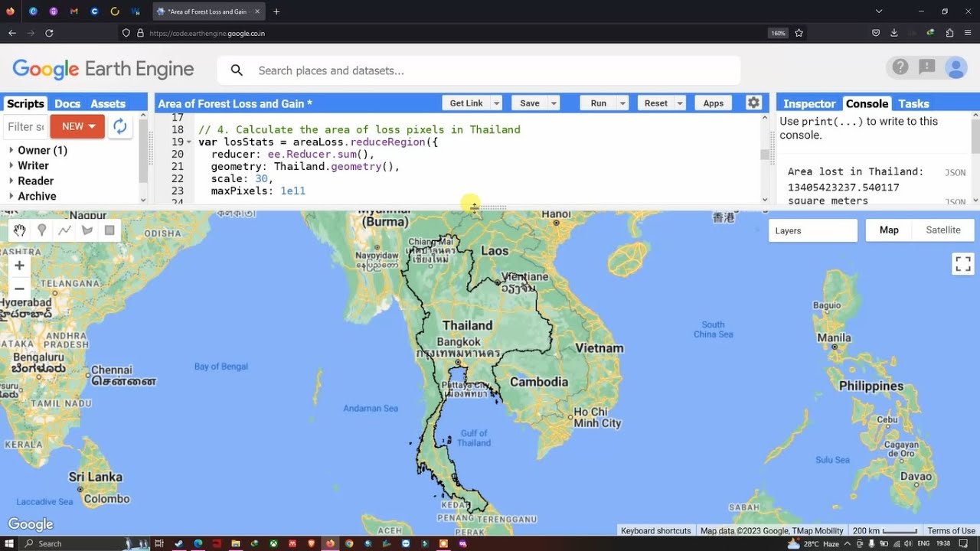Switch to the Console tab

[x=867, y=103]
